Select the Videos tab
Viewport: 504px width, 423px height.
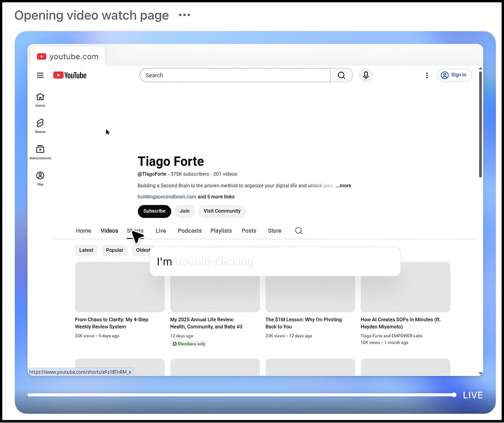(109, 231)
